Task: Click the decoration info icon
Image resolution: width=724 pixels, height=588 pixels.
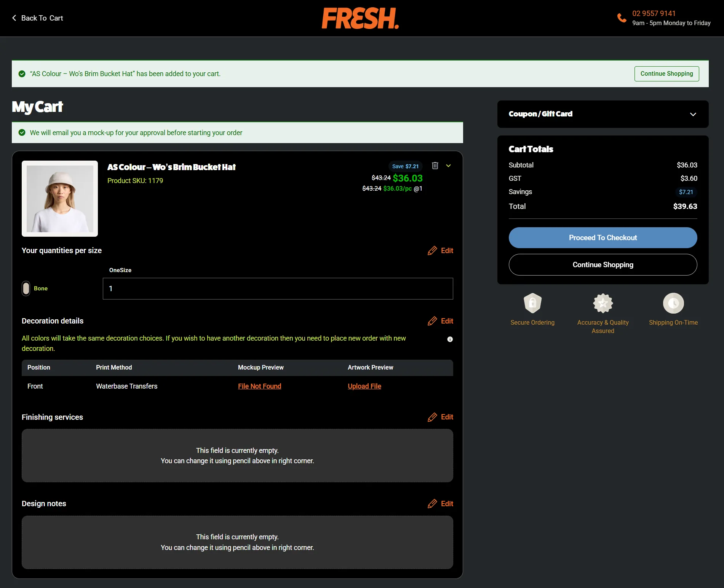Action: click(x=450, y=339)
